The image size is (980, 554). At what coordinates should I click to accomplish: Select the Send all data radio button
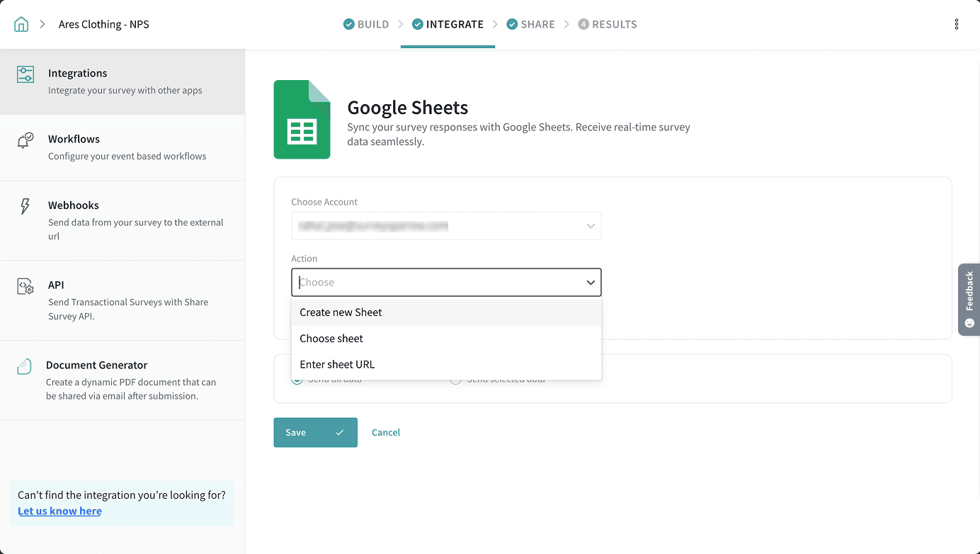pyautogui.click(x=297, y=380)
